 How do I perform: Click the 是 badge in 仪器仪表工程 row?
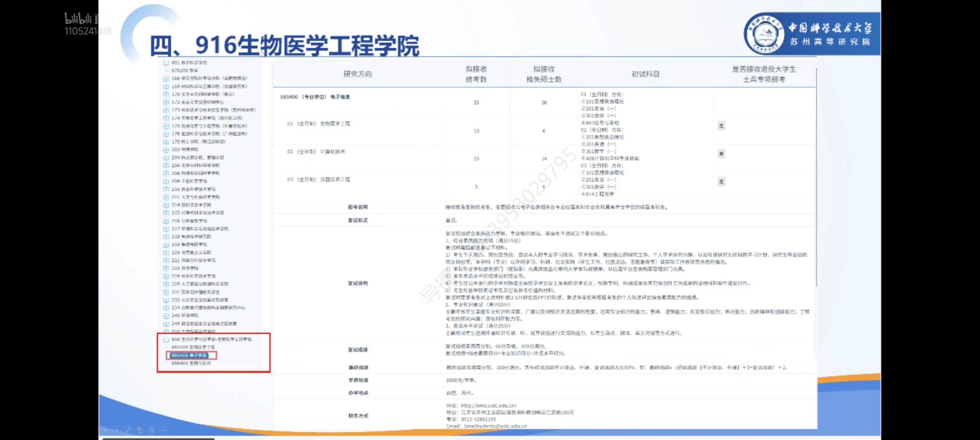721,181
